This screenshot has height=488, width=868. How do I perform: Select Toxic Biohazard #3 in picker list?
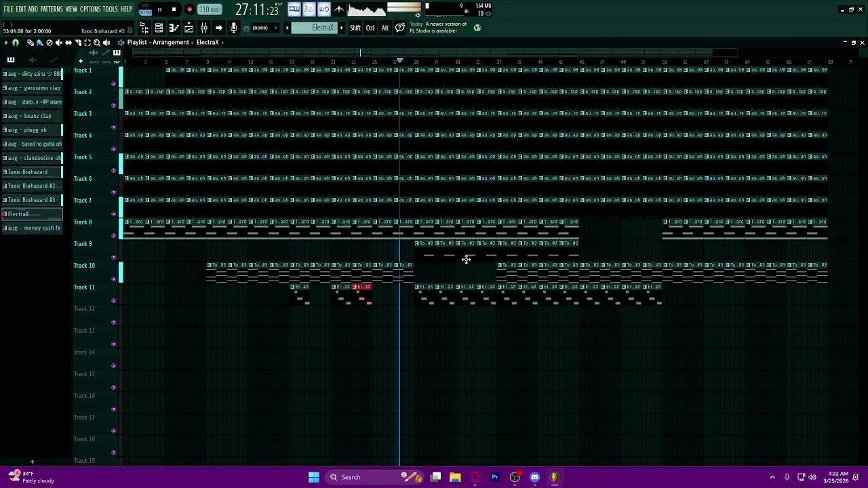(x=32, y=200)
